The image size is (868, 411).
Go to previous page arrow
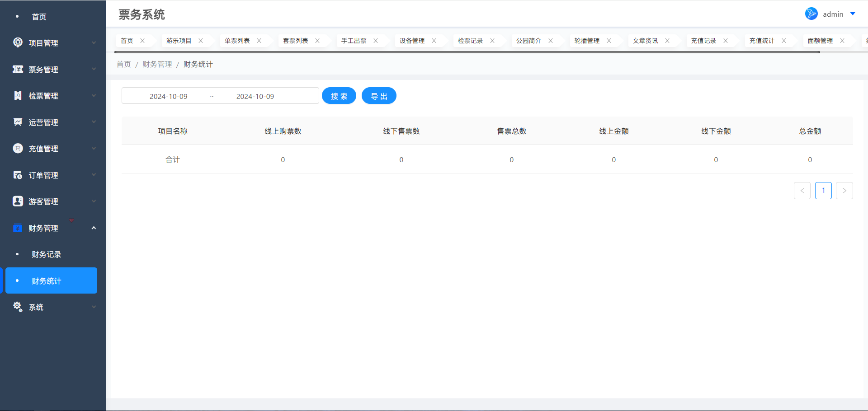pyautogui.click(x=802, y=191)
